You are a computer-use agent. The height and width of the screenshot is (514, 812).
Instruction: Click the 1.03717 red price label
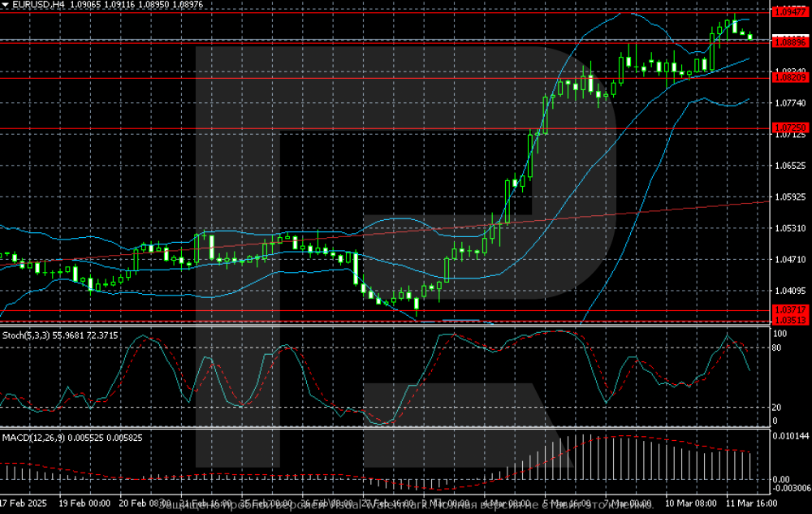[789, 310]
